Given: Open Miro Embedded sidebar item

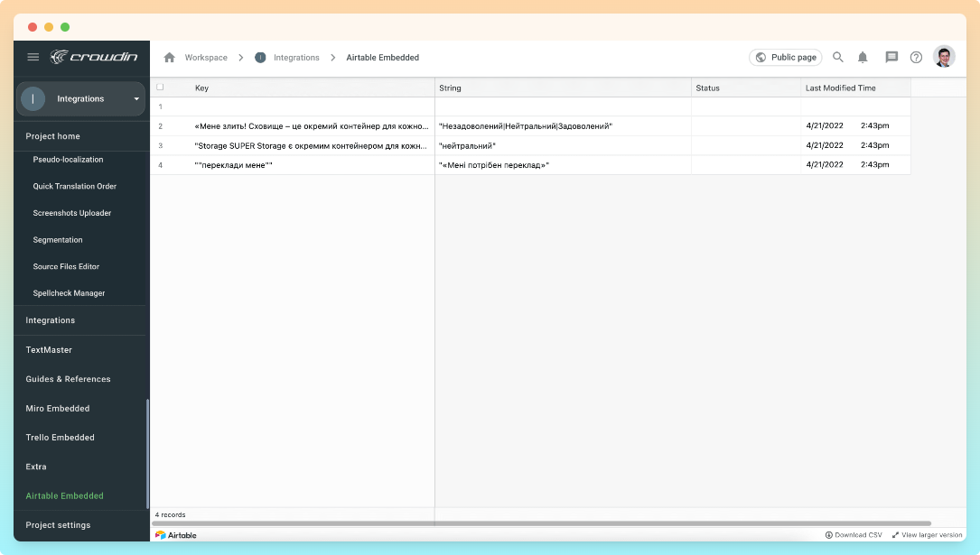Looking at the screenshot, I should click(x=58, y=408).
